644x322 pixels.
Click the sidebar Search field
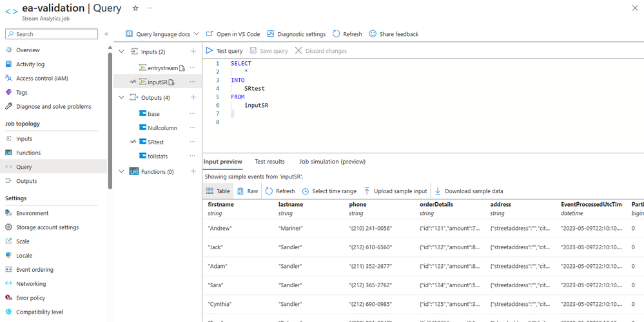pos(52,34)
